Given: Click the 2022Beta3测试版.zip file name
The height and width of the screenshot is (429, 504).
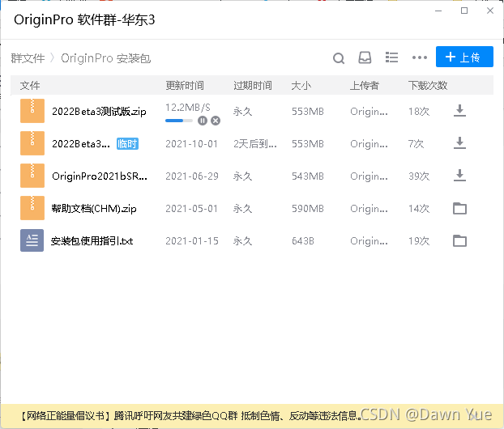Looking at the screenshot, I should click(99, 112).
